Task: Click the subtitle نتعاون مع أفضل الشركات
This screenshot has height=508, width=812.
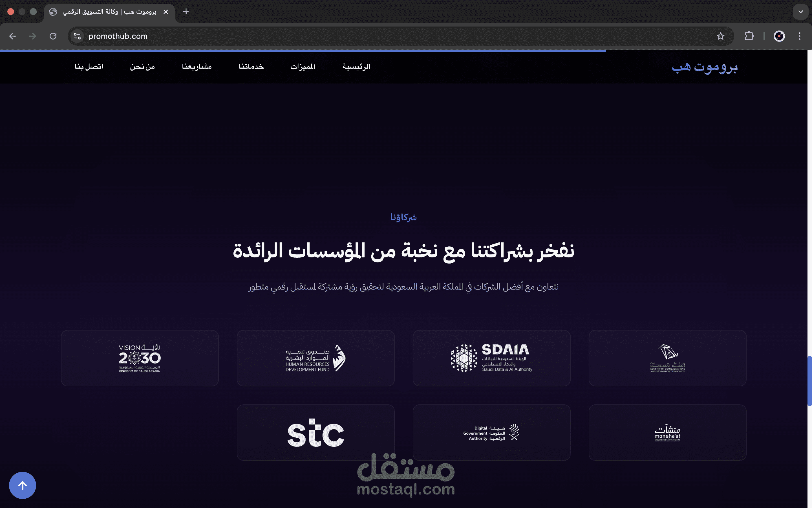Action: [x=403, y=287]
